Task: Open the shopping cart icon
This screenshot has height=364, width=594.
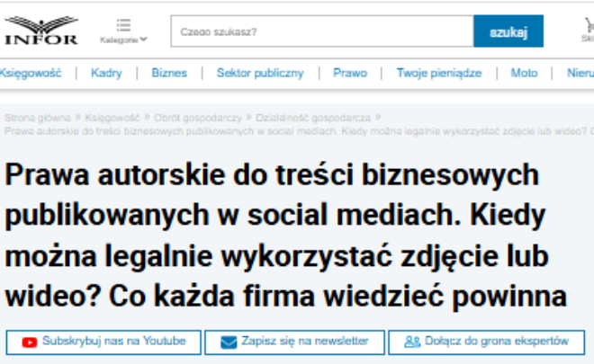Action: [588, 26]
